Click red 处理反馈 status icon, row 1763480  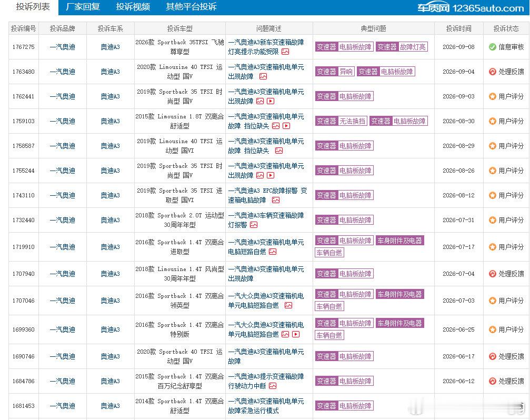[x=493, y=72]
